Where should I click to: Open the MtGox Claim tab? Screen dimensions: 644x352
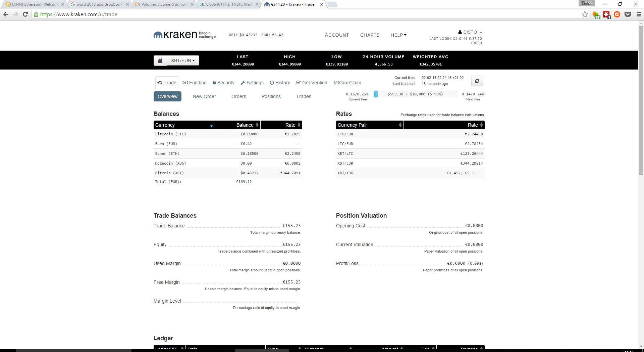347,83
